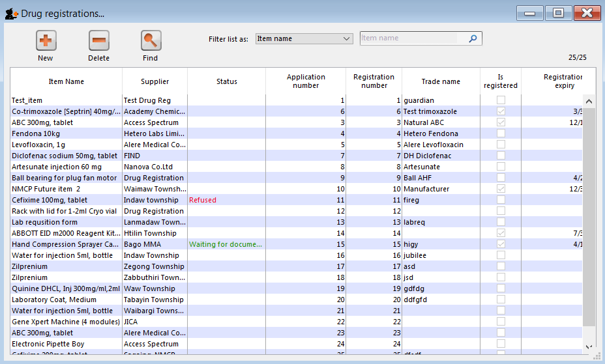
Task: Select the Refused status Cefixime entry
Action: click(x=202, y=200)
